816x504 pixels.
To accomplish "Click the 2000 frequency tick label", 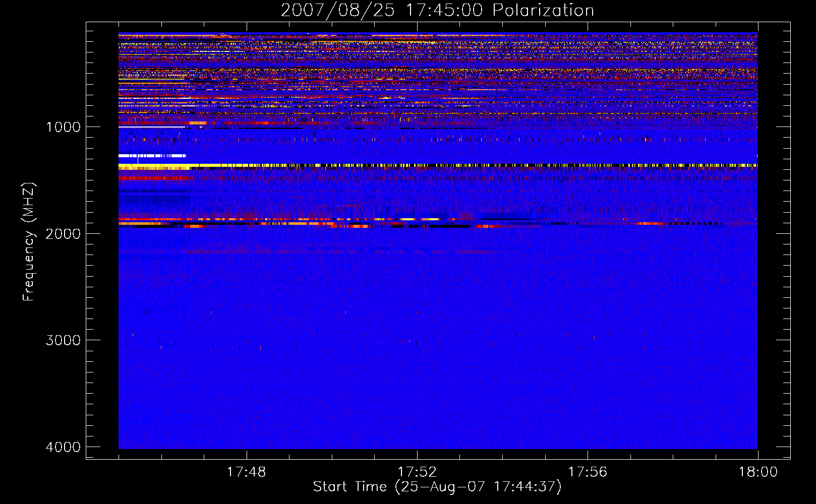I will 63,233.
